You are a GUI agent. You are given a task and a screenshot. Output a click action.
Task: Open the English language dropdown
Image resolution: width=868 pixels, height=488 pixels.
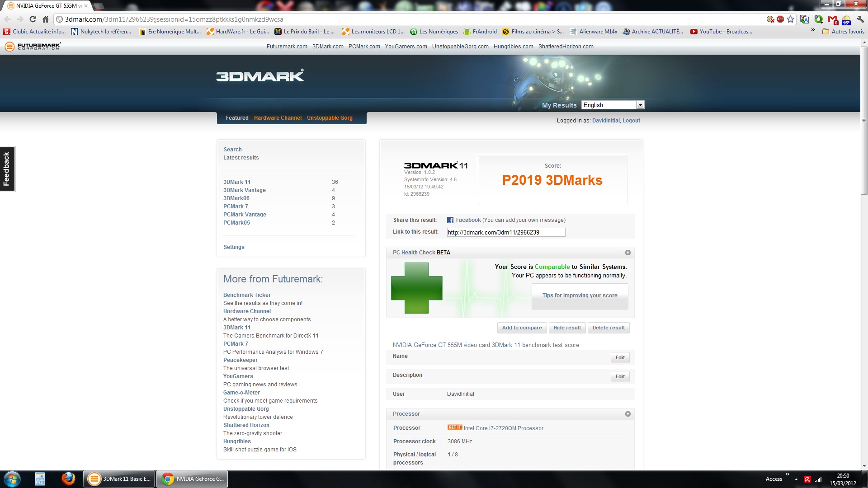point(613,105)
